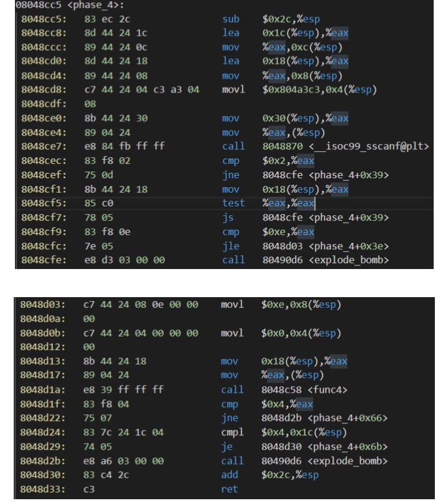Screen dimensions: 448x504
Task: Select the address label "8048cc5:"
Action: (44, 19)
